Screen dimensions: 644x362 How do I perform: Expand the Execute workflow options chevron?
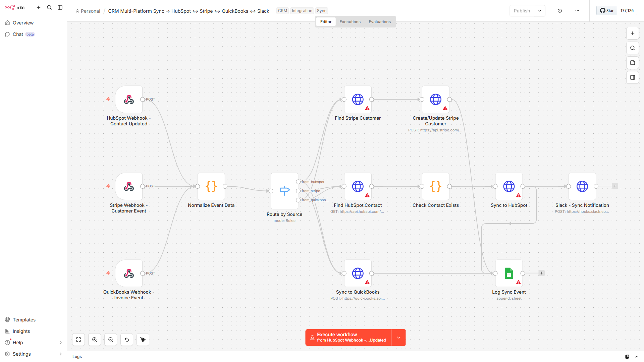point(398,337)
